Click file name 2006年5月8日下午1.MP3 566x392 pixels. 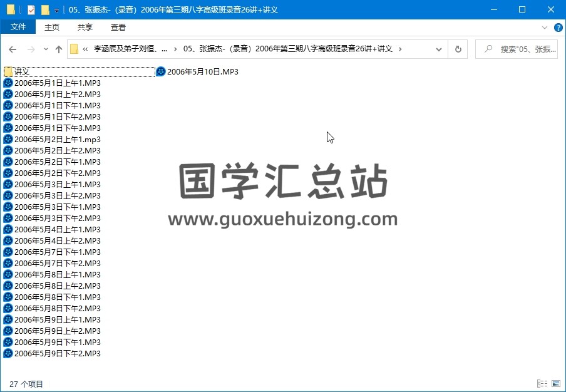[x=58, y=297]
